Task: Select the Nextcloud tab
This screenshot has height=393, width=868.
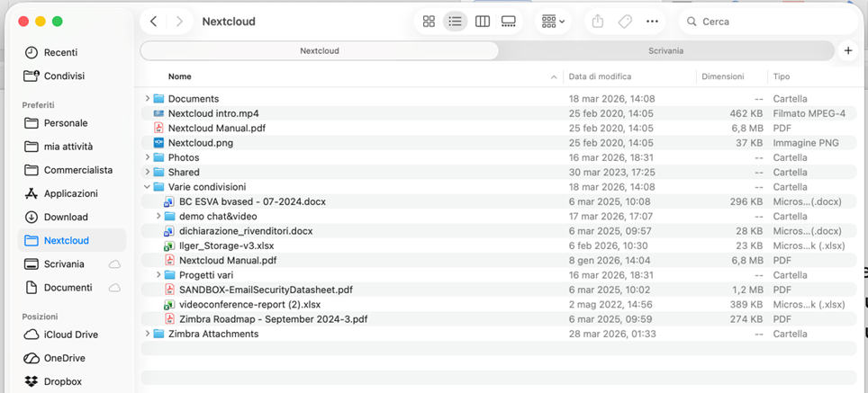Action: pos(319,51)
